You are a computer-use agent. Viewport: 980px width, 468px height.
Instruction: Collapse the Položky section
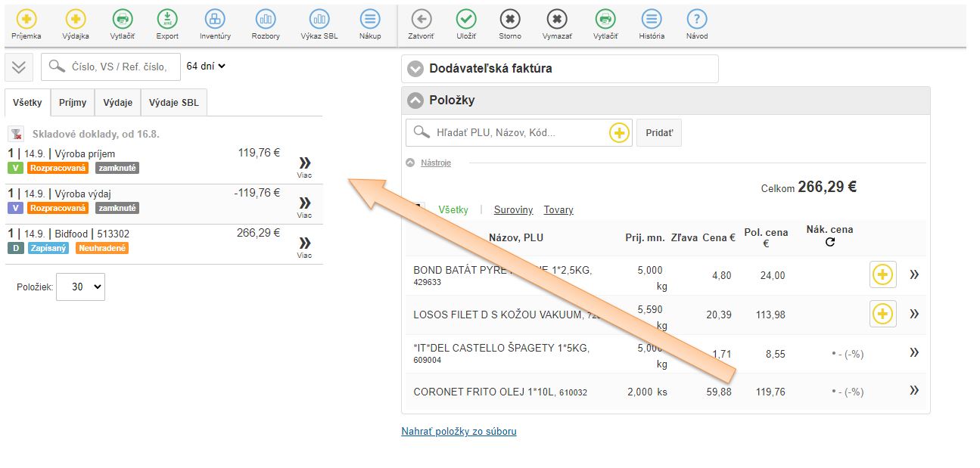point(415,101)
